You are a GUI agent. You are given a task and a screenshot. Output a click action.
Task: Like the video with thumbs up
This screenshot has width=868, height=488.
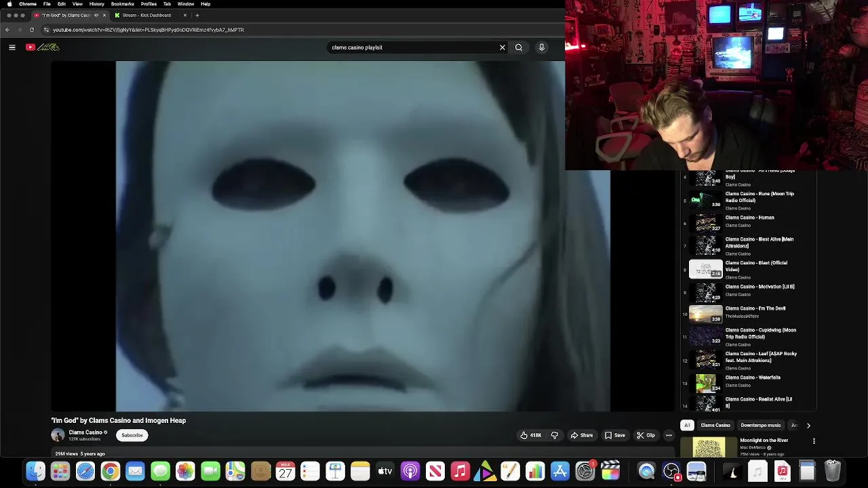530,435
